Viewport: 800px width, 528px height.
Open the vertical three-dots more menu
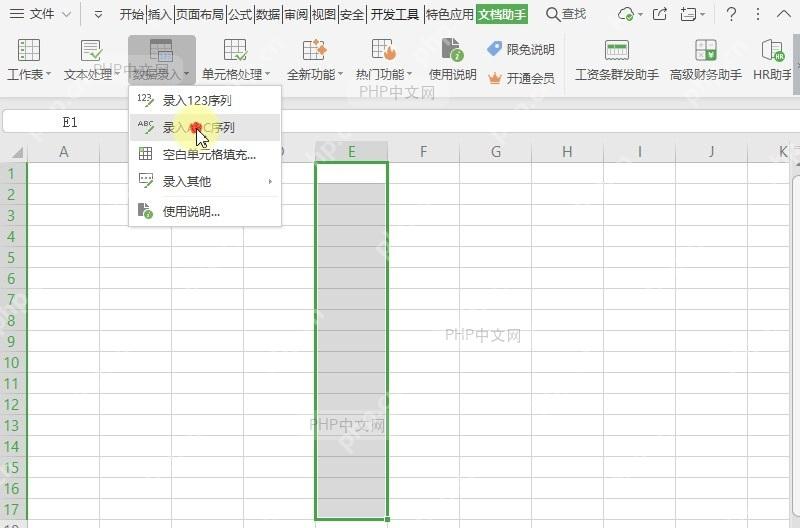pyautogui.click(x=758, y=14)
